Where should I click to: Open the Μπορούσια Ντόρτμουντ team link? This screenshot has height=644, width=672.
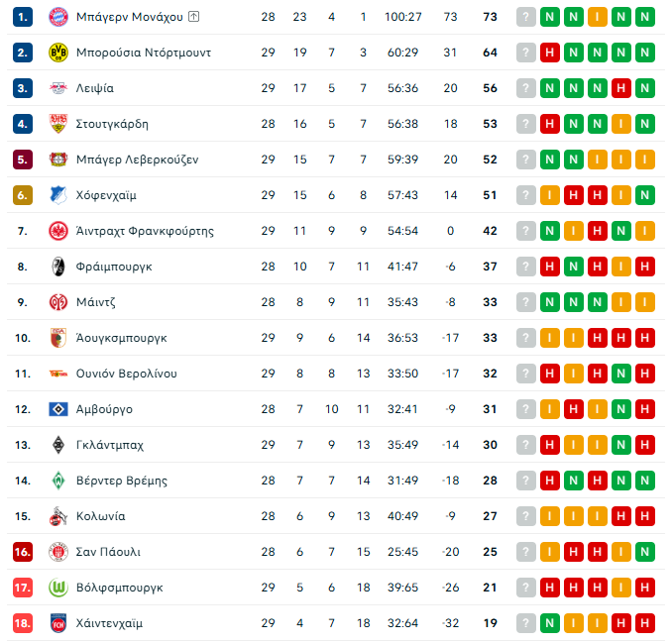[143, 53]
